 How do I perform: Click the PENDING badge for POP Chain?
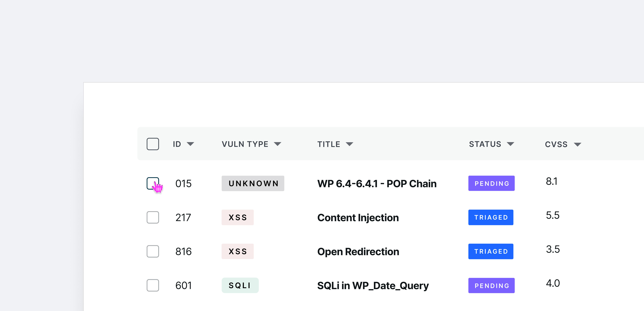[x=491, y=183]
